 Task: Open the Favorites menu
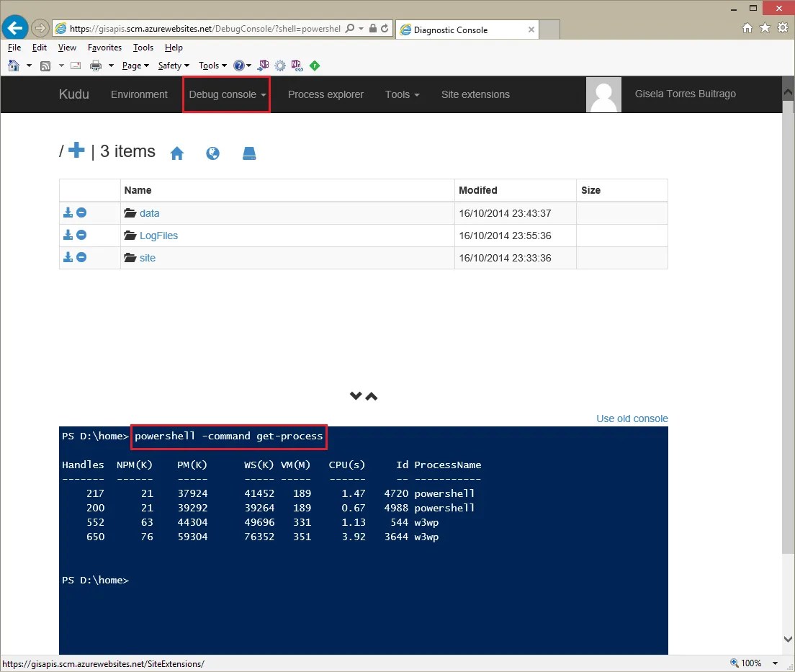click(x=104, y=47)
